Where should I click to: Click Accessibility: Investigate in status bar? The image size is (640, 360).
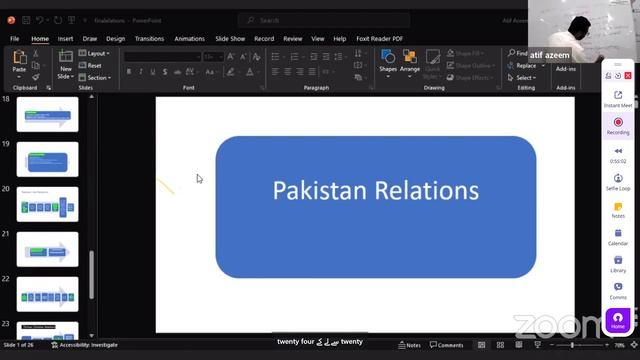click(84, 345)
